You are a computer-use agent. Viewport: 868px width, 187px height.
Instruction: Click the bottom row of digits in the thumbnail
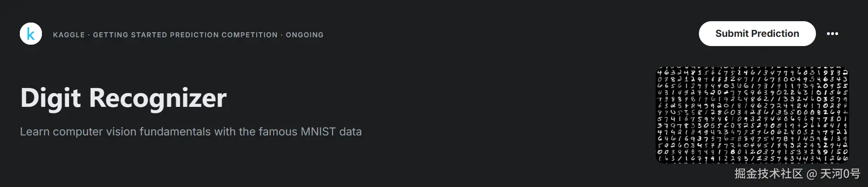click(x=752, y=158)
